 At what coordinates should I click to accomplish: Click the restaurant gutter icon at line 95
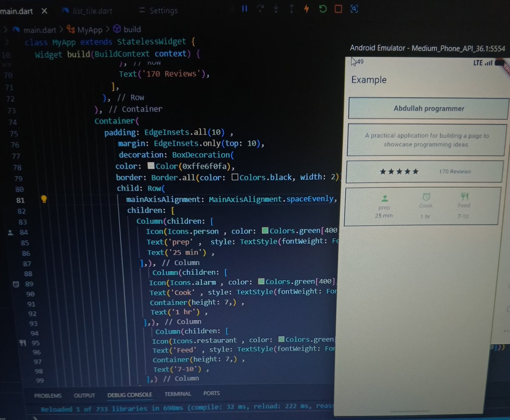click(23, 343)
